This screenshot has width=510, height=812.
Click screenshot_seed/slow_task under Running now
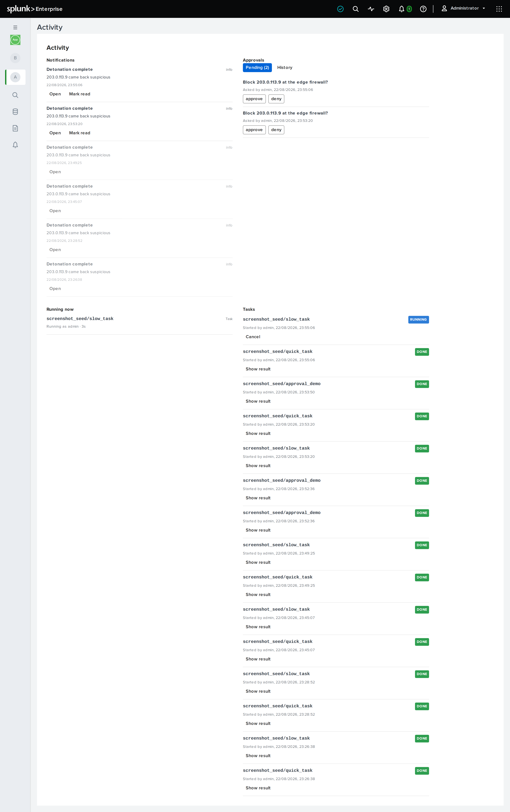coord(80,319)
